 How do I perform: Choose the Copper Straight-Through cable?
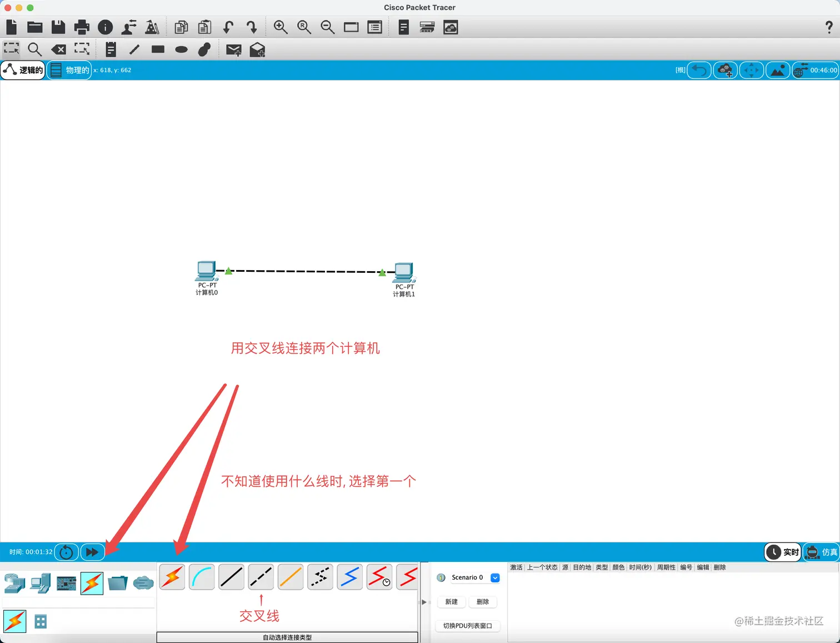pos(231,577)
